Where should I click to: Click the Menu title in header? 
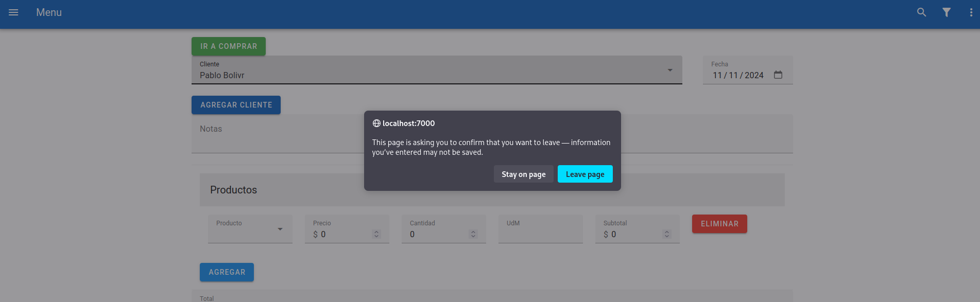pos(49,12)
